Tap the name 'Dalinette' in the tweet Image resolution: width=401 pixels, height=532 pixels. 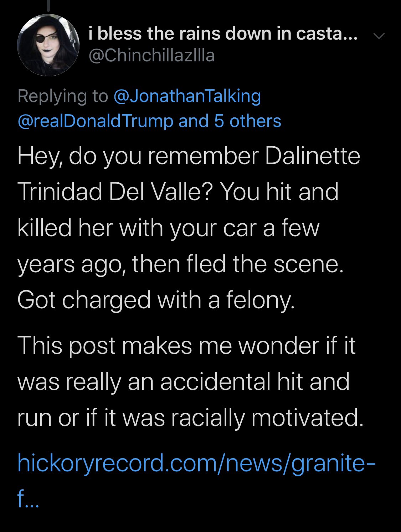click(313, 156)
